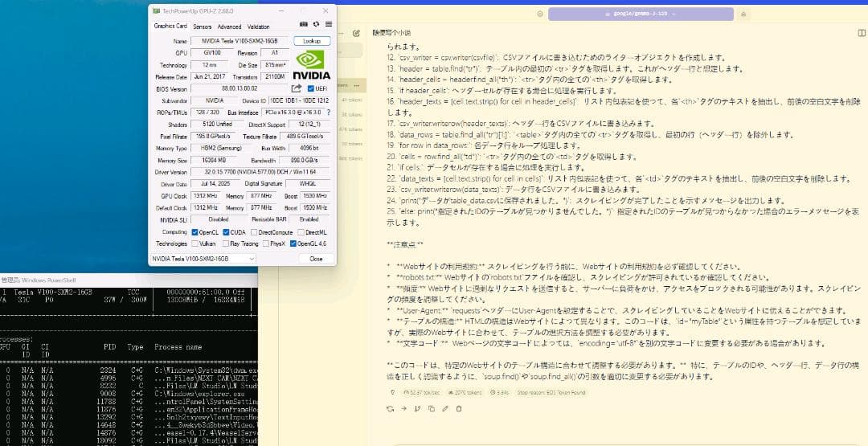Edit the assistant message with pencil icon
The width and height of the screenshot is (868, 446).
coord(445,408)
